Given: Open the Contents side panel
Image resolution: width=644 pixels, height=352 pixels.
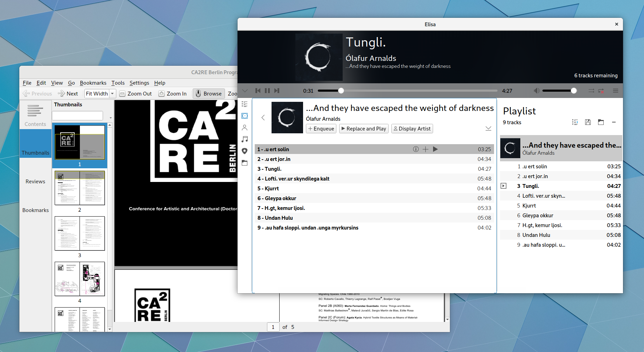Looking at the screenshot, I should pyautogui.click(x=35, y=115).
